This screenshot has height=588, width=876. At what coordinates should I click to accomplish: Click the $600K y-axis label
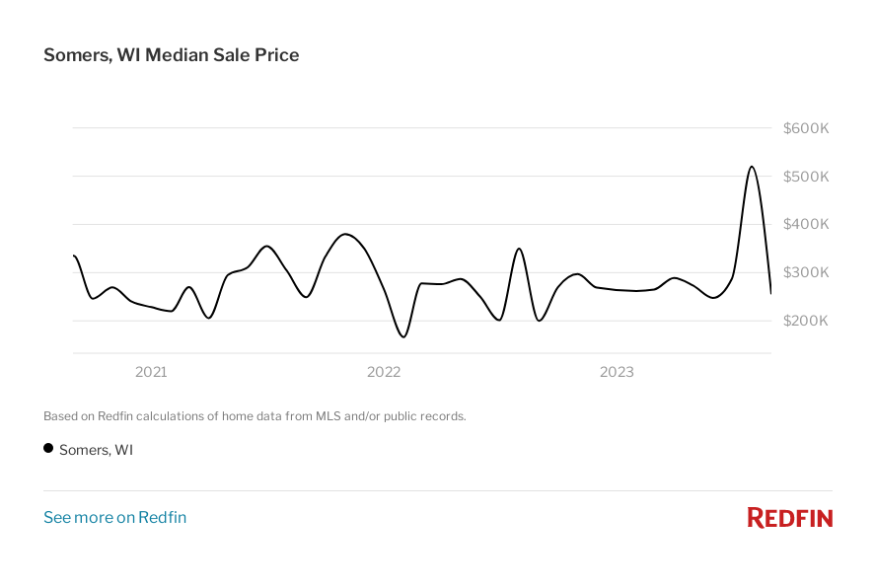tap(806, 128)
